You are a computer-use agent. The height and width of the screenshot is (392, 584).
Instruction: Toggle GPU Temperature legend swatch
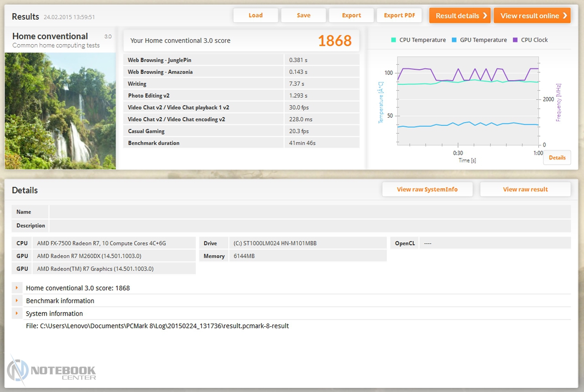click(454, 40)
